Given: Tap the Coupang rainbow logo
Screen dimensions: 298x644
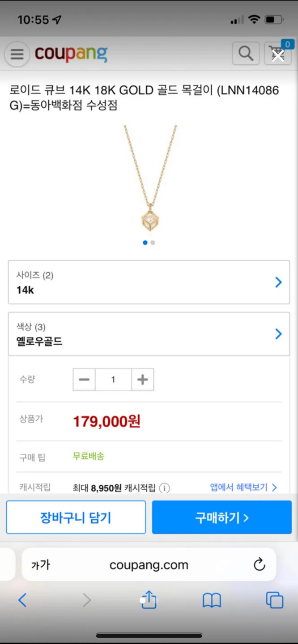Looking at the screenshot, I should (71, 53).
